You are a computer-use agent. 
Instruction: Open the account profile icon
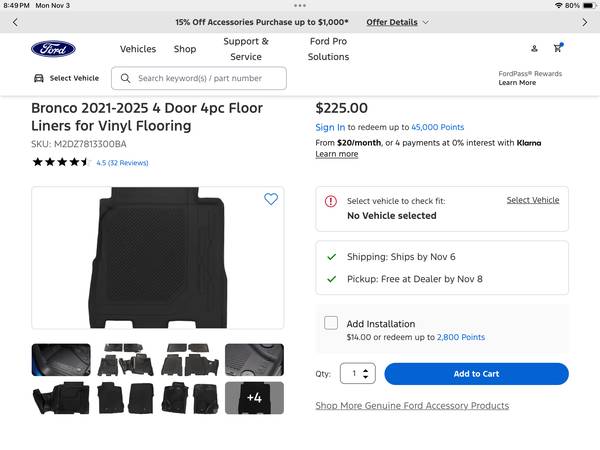click(x=534, y=48)
